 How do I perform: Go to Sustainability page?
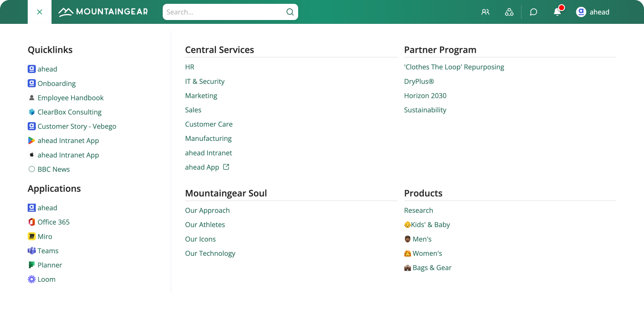tap(425, 110)
